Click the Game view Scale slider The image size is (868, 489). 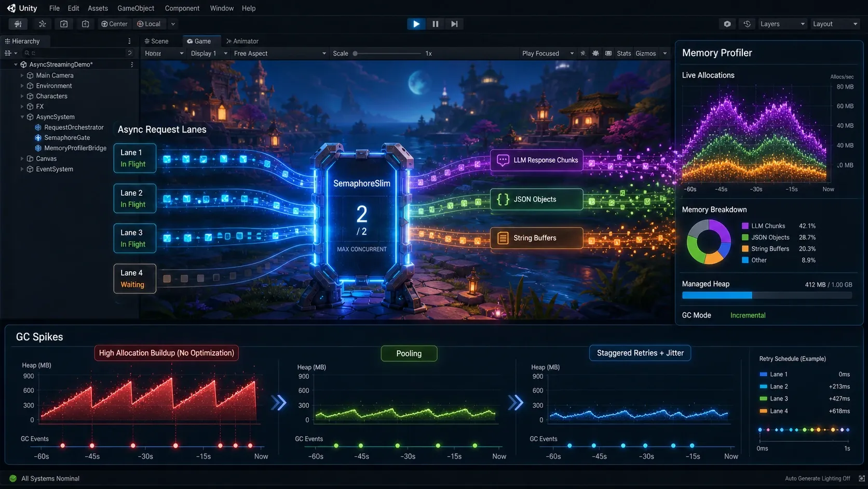point(387,54)
